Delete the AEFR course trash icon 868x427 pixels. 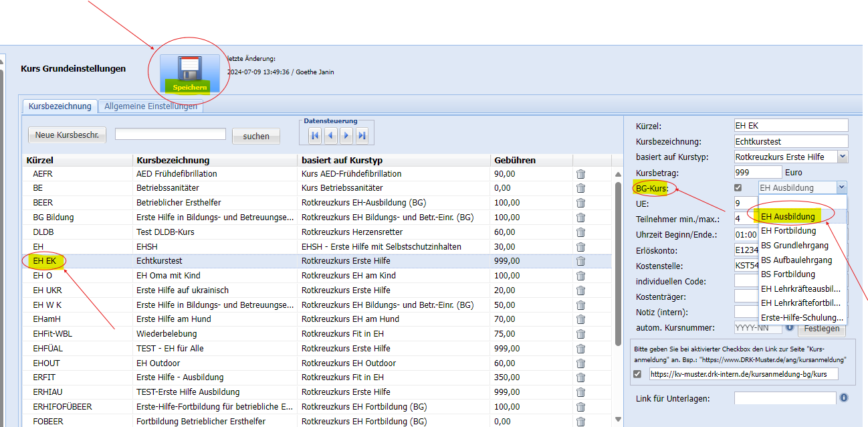(580, 174)
